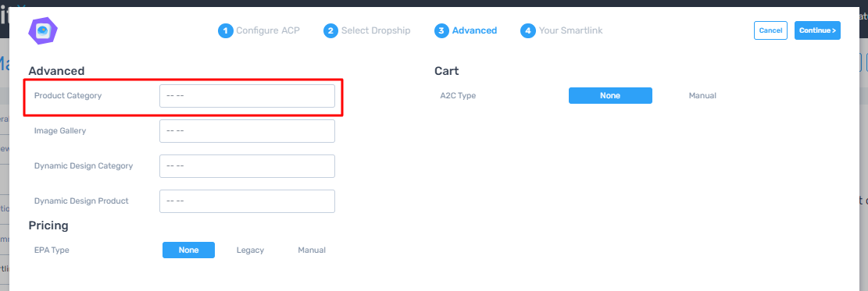Click the Advanced step label

tap(474, 31)
